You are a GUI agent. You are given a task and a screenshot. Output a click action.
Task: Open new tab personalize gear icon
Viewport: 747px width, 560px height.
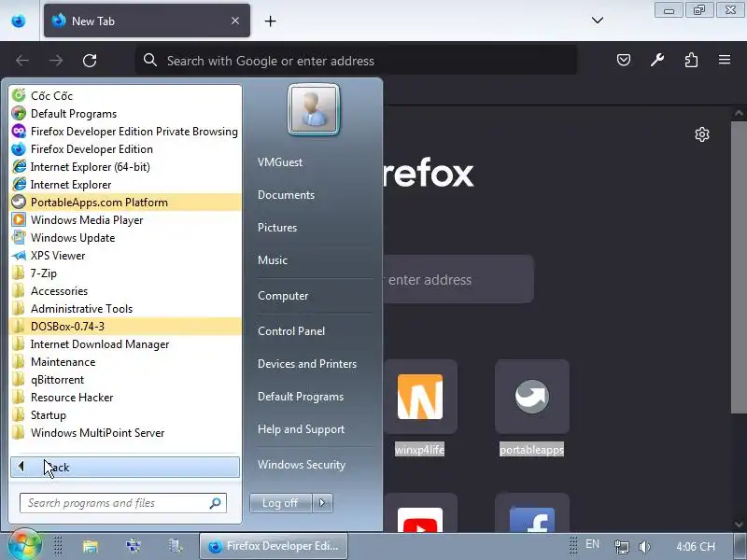point(702,134)
